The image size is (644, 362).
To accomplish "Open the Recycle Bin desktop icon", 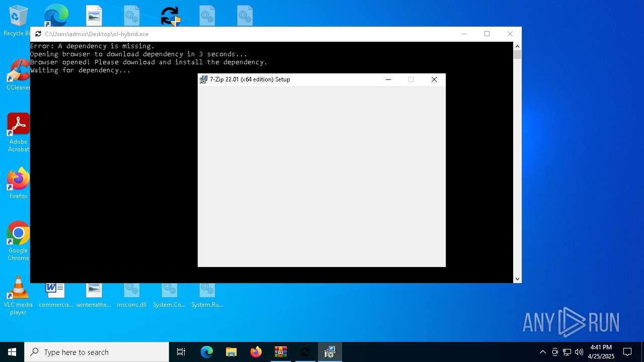I will 18,21.
